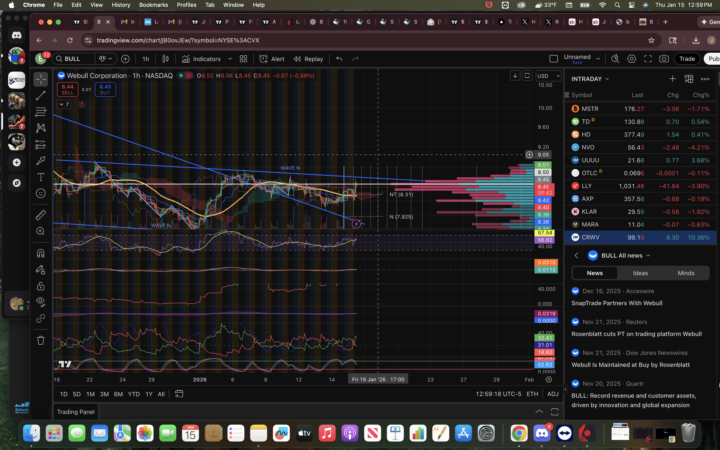The width and height of the screenshot is (720, 450).
Task: Open quick search icon in top toolbar
Action: pyautogui.click(x=615, y=59)
